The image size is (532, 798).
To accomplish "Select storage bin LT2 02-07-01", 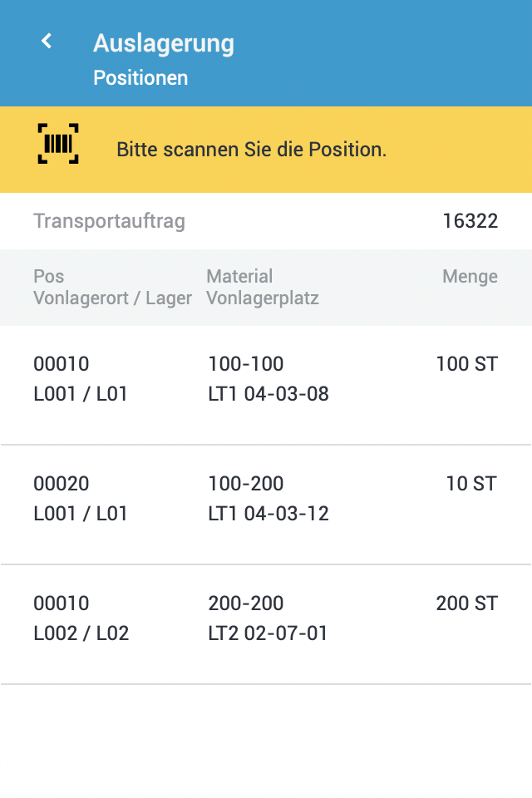I will (x=268, y=633).
